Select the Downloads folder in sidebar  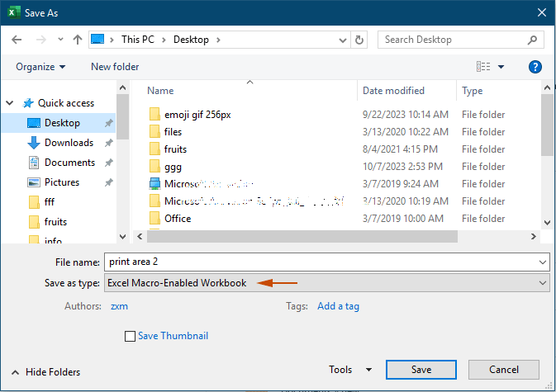68,143
